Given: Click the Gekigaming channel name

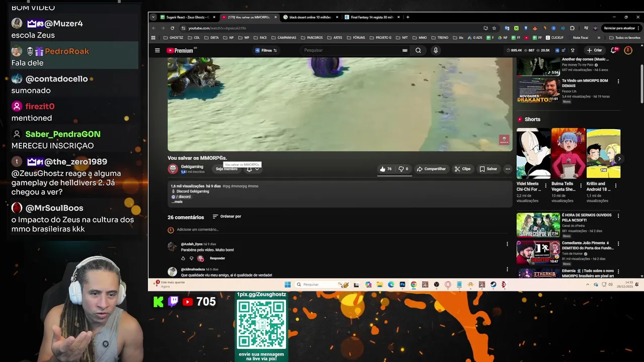Looking at the screenshot, I should click(192, 166).
